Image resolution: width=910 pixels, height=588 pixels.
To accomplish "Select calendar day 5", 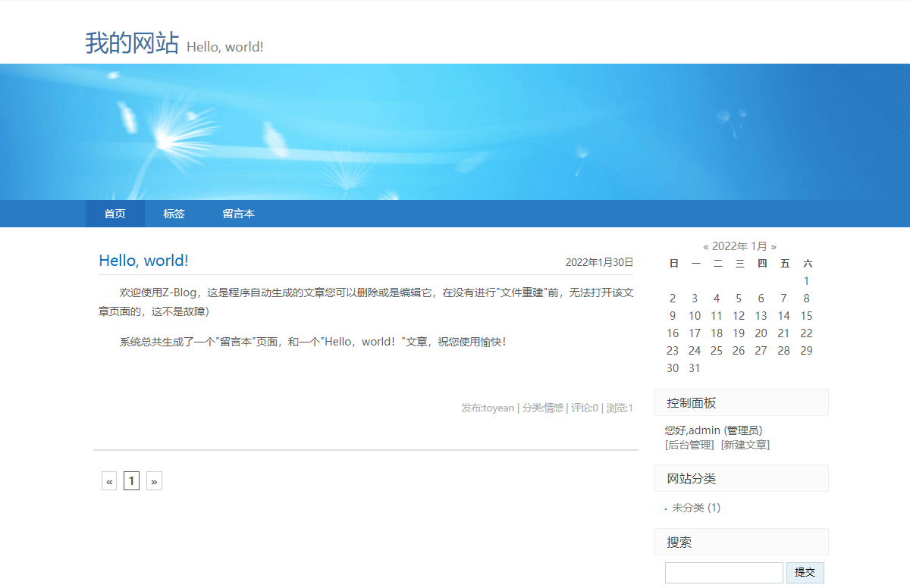I will click(739, 299).
